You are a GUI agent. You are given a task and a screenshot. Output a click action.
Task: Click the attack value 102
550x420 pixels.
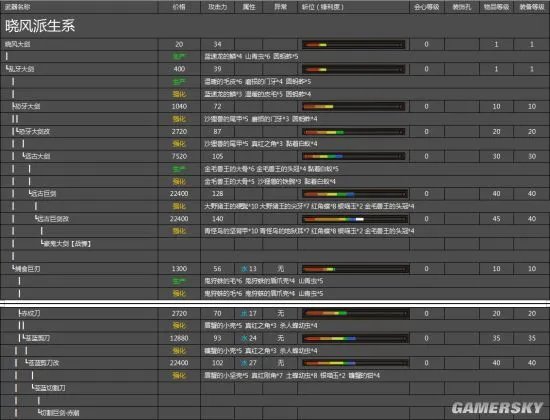[x=217, y=363]
